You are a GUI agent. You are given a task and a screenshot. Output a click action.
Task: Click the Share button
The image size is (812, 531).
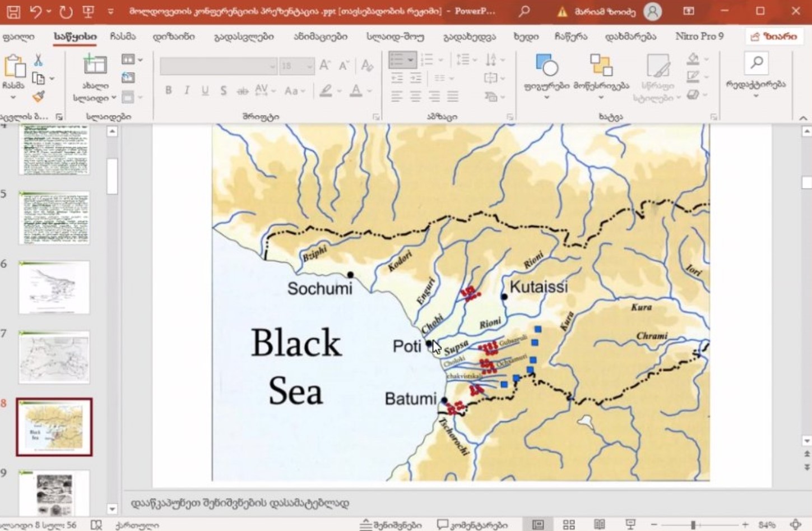(x=773, y=36)
